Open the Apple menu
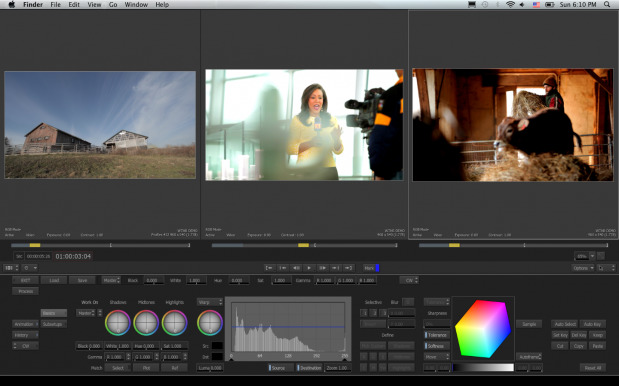The image size is (619, 386). click(x=11, y=5)
